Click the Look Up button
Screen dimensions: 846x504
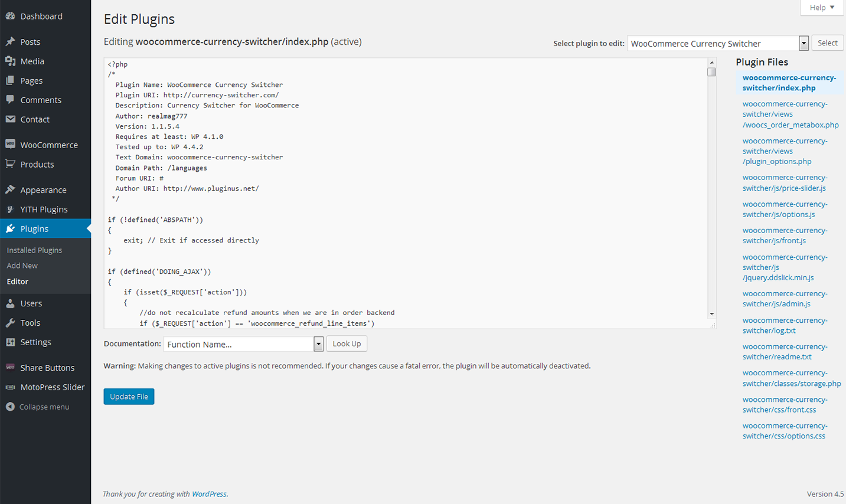pyautogui.click(x=347, y=343)
